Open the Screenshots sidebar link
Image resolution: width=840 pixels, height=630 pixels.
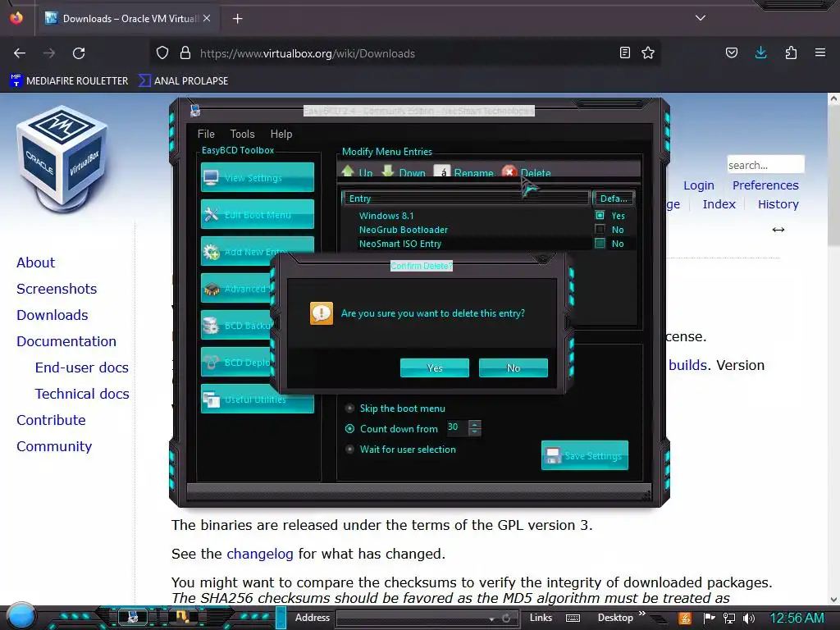57,289
